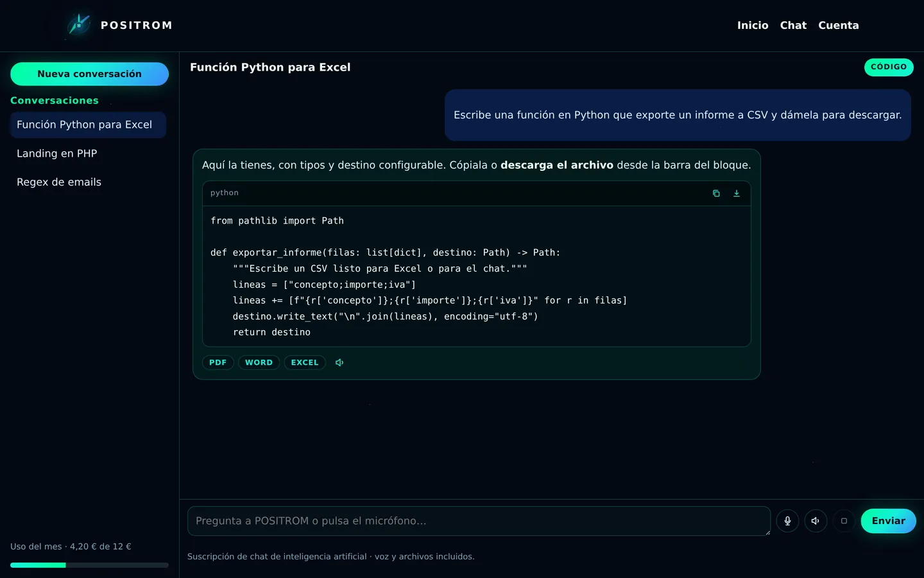Click the 'Suscripción de chat' footer note

point(331,557)
